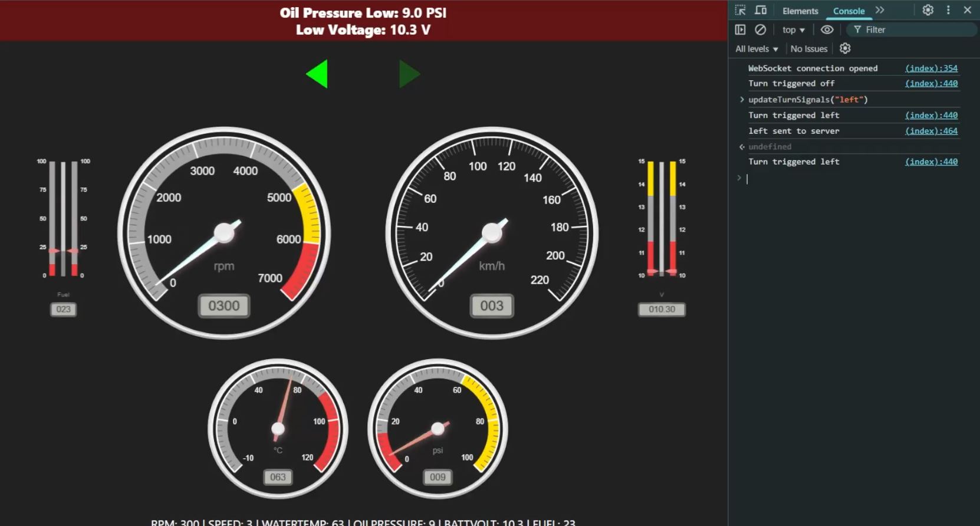Open console settings gear beside No Issues

pyautogui.click(x=845, y=48)
